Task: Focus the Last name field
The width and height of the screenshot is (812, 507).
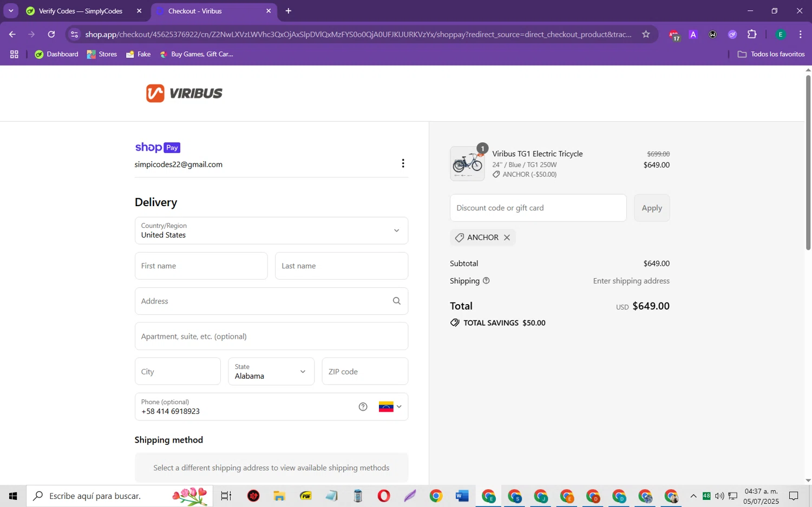Action: [342, 266]
